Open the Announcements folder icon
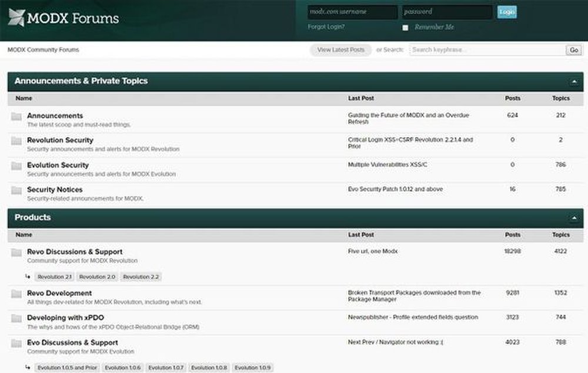 16,116
